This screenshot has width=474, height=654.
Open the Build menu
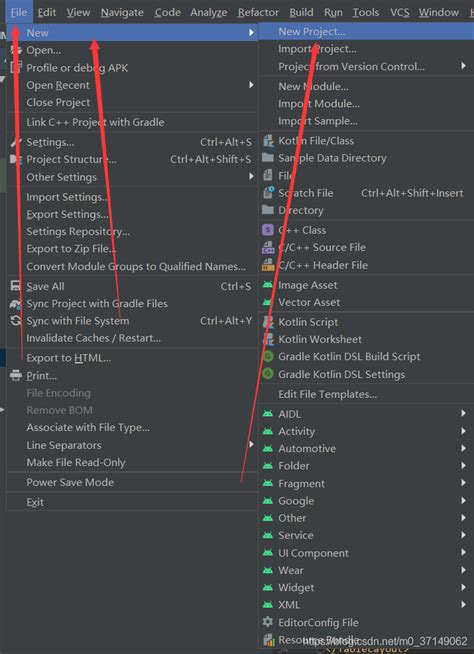(302, 13)
